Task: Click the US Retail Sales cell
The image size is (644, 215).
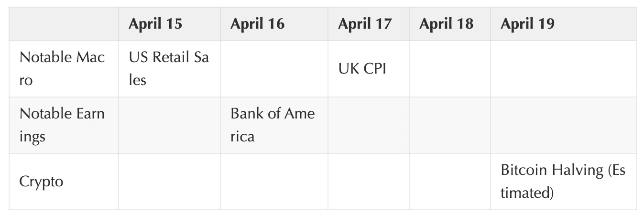Action: (169, 69)
